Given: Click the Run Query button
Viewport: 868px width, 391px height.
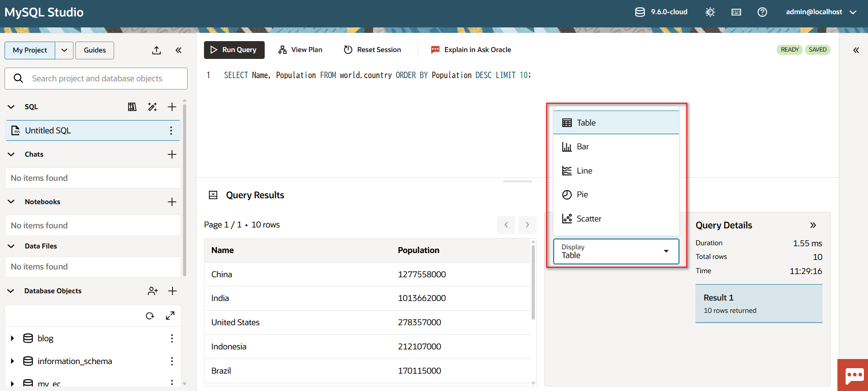Looking at the screenshot, I should point(234,50).
